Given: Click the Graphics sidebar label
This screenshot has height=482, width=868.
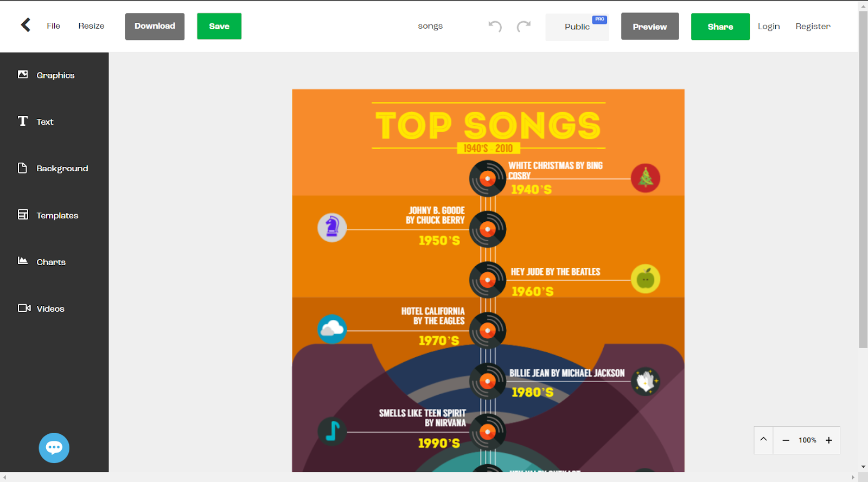Looking at the screenshot, I should (55, 75).
